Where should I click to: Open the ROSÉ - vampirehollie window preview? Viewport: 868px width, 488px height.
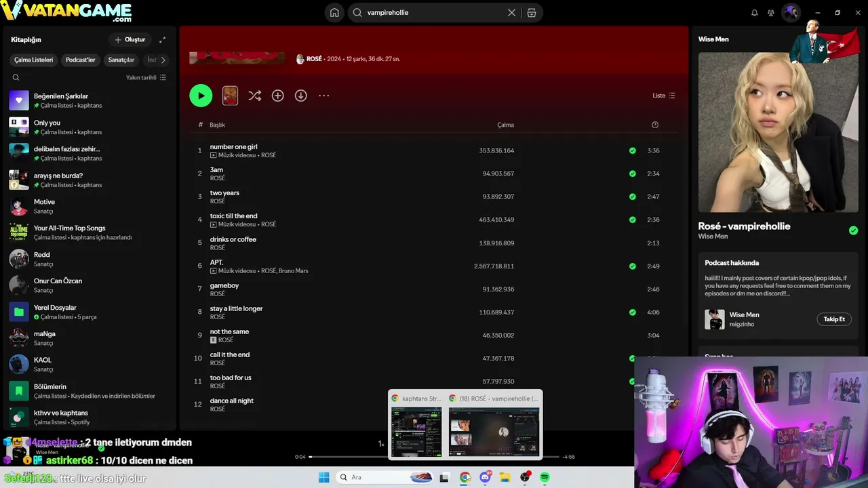[494, 425]
